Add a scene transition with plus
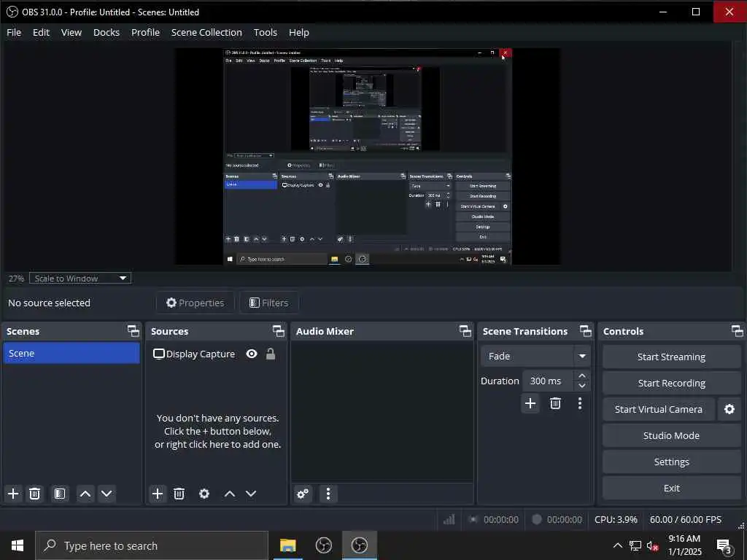The height and width of the screenshot is (560, 747). [530, 403]
